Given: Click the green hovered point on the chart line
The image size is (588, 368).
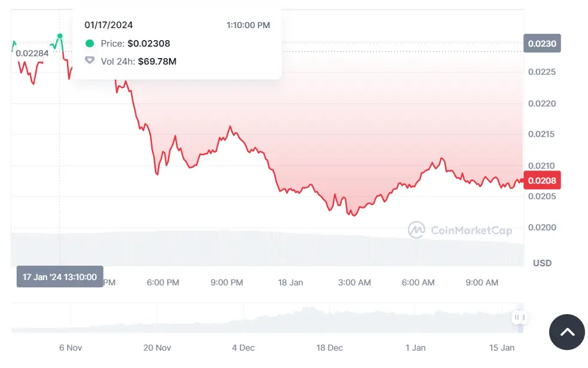Looking at the screenshot, I should click(60, 36).
